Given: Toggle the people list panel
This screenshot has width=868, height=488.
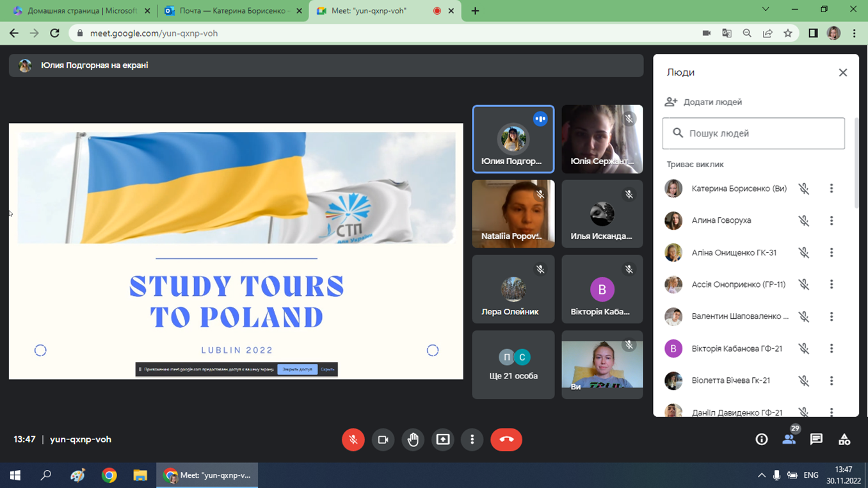Looking at the screenshot, I should (x=789, y=439).
